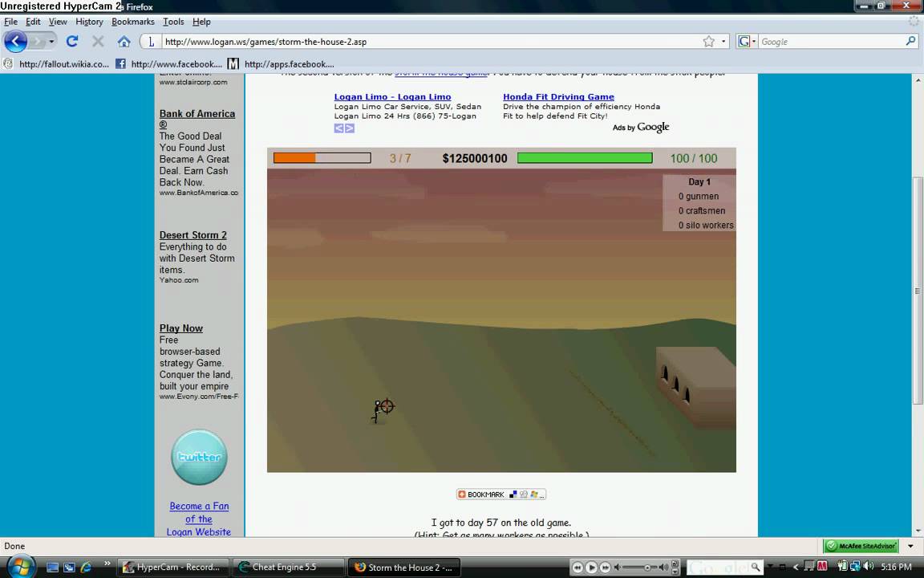Click the '0 silo workers' text in game
Image resolution: width=924 pixels, height=578 pixels.
click(705, 226)
